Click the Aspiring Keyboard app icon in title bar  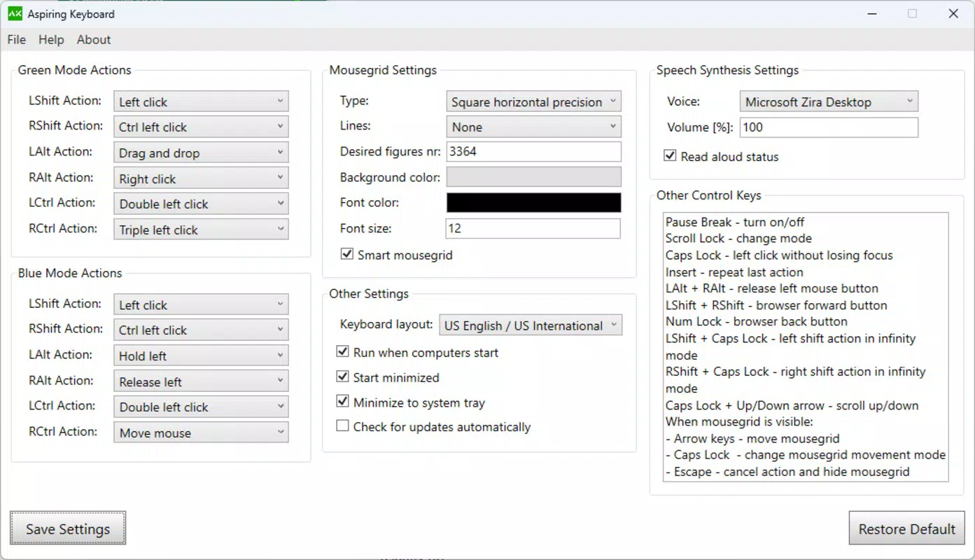pos(15,13)
